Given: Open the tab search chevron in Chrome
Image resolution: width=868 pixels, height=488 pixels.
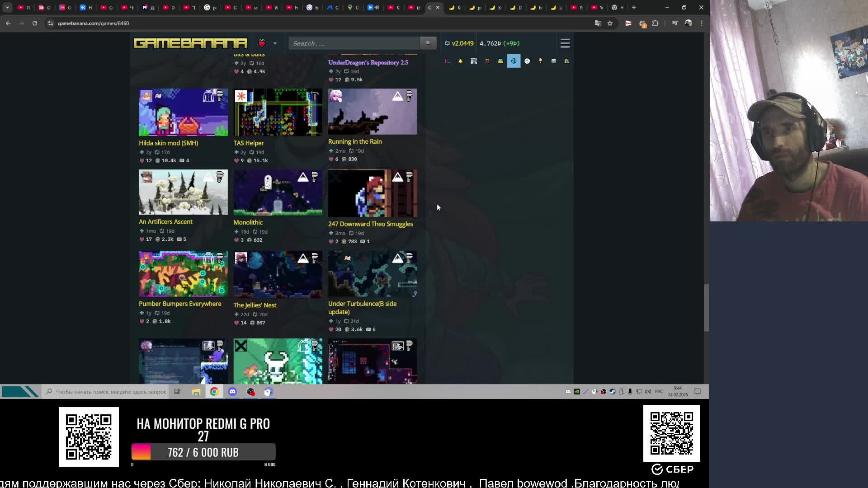Looking at the screenshot, I should click(x=7, y=7).
